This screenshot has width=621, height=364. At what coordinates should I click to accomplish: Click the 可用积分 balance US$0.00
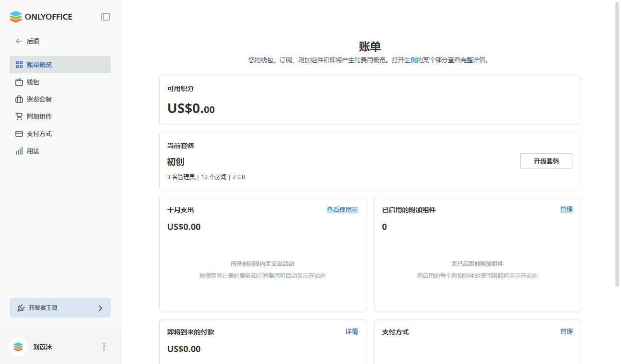[191, 109]
